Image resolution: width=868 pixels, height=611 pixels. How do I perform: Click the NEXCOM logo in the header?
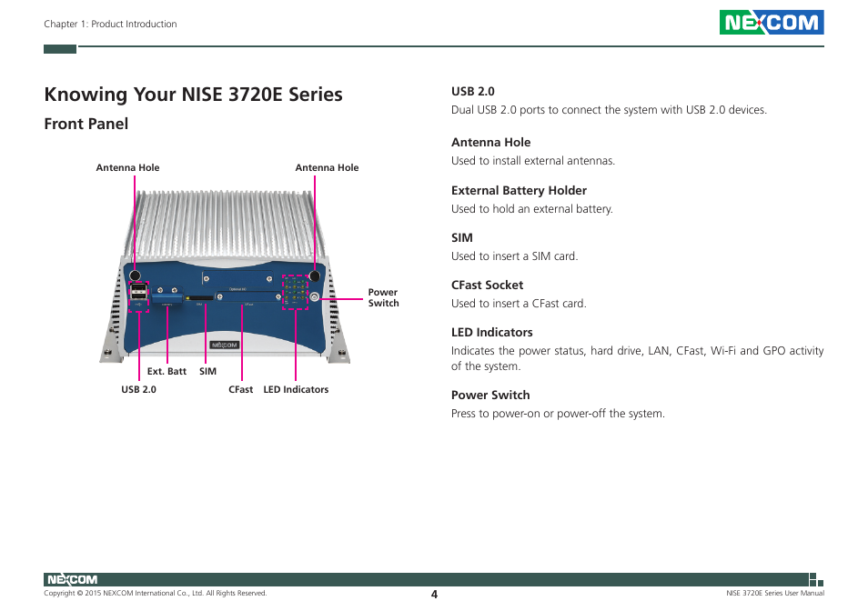pyautogui.click(x=772, y=22)
